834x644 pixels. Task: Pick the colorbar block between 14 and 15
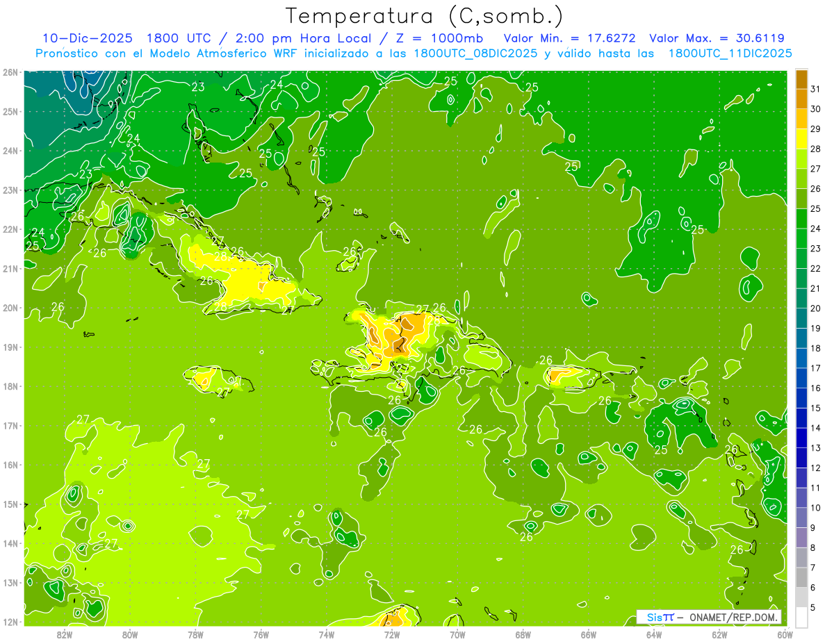tap(801, 418)
